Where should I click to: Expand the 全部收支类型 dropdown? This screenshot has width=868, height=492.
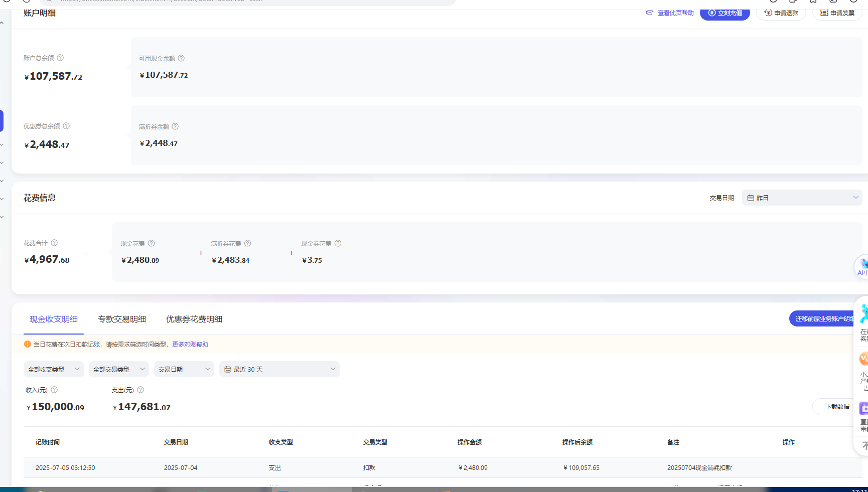[53, 369]
